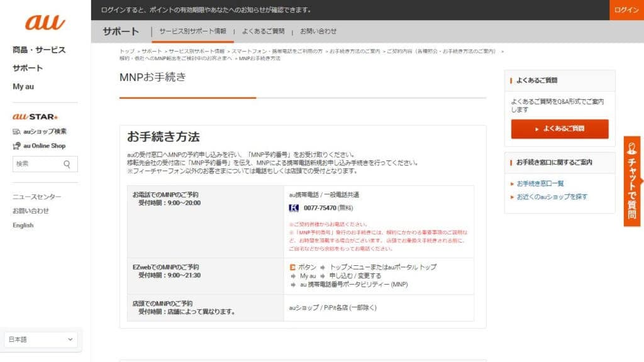Click the phone number 0077-75470
This screenshot has height=362, width=644.
[320, 208]
